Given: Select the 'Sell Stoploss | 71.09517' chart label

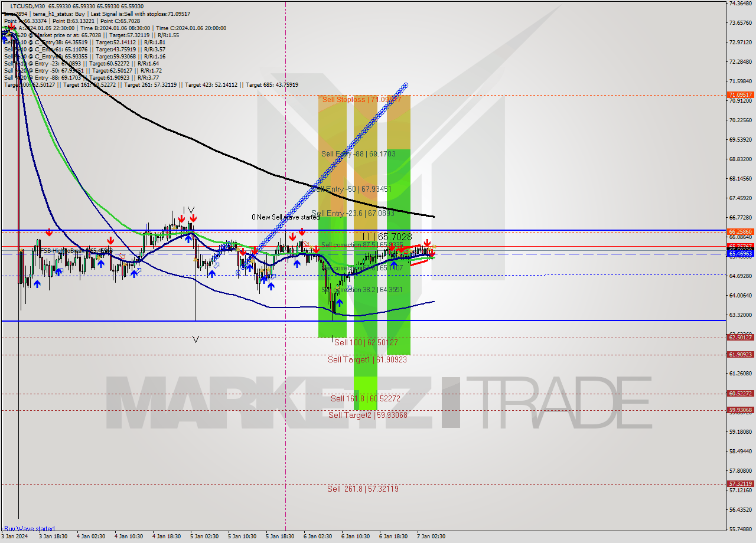Looking at the screenshot, I should tap(361, 100).
